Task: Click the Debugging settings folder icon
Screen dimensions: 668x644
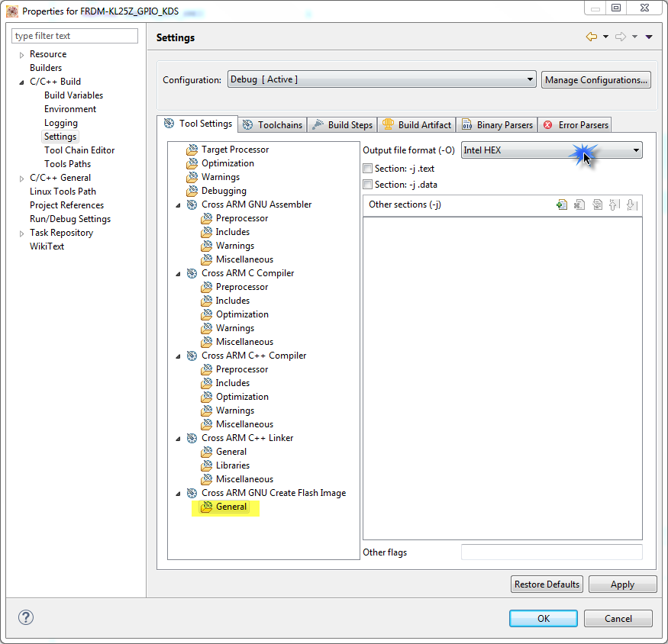Action: 192,191
